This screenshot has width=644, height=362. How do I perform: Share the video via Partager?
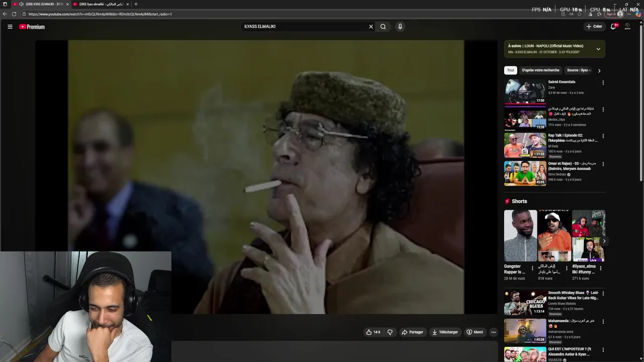(x=413, y=332)
